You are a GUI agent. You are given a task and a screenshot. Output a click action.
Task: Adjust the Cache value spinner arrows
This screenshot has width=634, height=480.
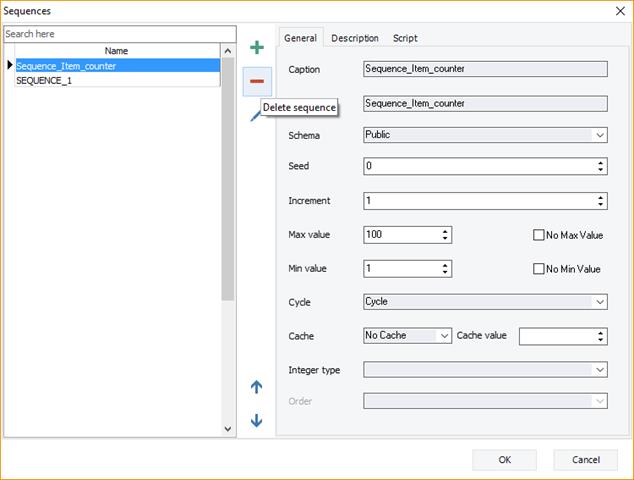(600, 336)
